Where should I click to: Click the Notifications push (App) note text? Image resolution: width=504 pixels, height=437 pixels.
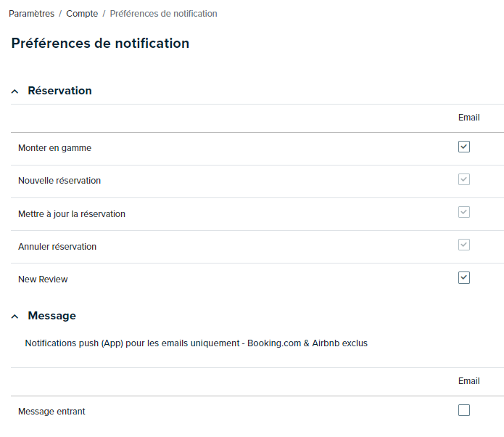click(196, 343)
